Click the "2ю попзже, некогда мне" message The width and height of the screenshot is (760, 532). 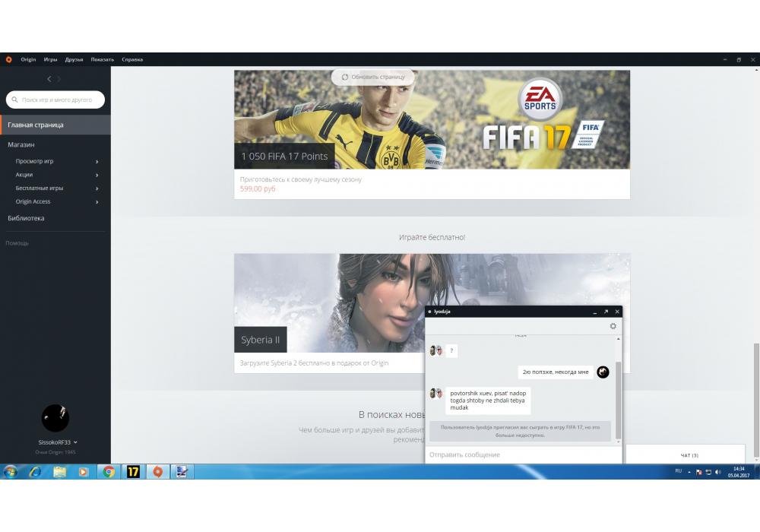(x=556, y=372)
